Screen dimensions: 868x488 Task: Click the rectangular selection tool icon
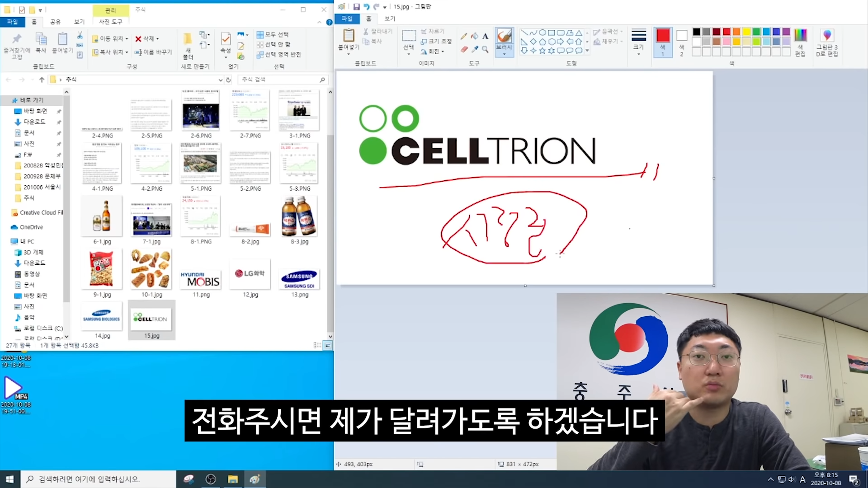409,36
